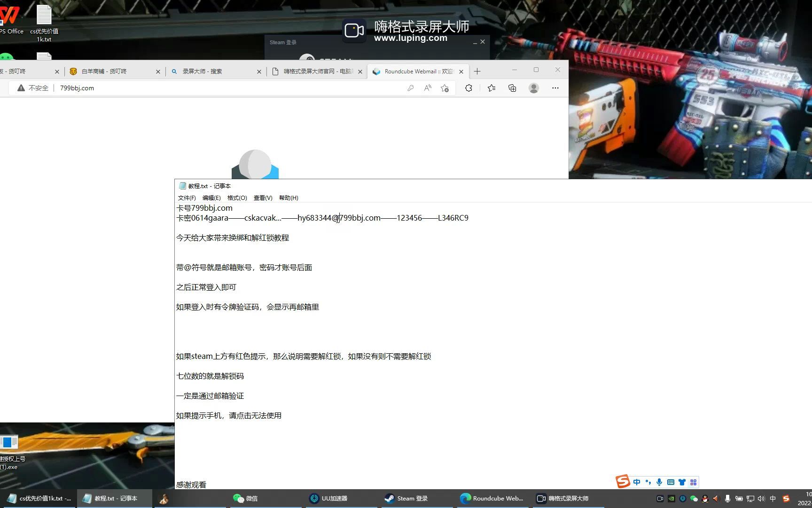This screenshot has width=812, height=508.
Task: Open the volume speaker tray icon
Action: coord(761,499)
